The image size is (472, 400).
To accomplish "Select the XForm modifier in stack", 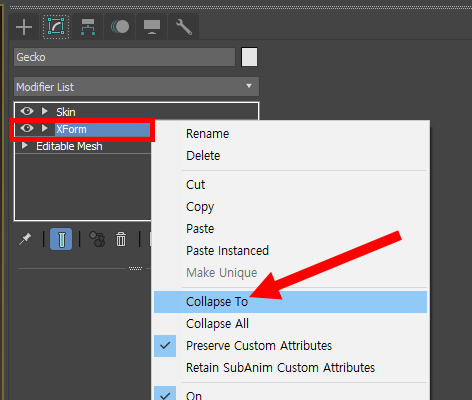I will (x=71, y=129).
